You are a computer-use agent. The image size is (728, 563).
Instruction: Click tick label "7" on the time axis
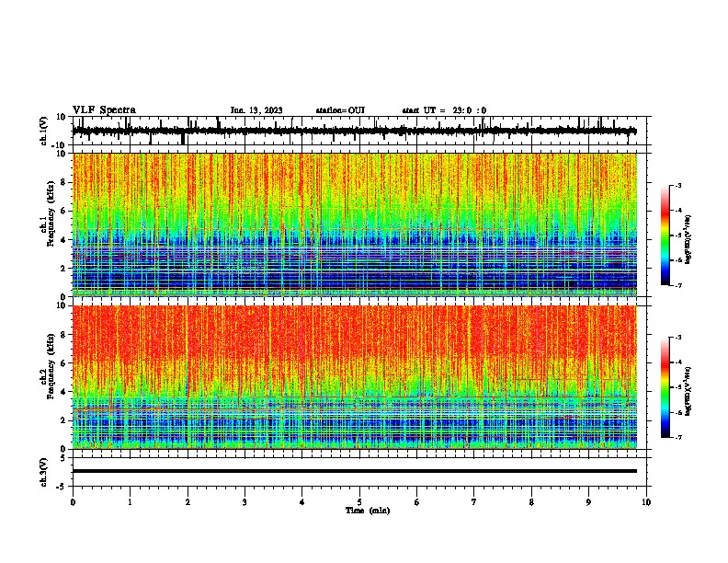[474, 502]
